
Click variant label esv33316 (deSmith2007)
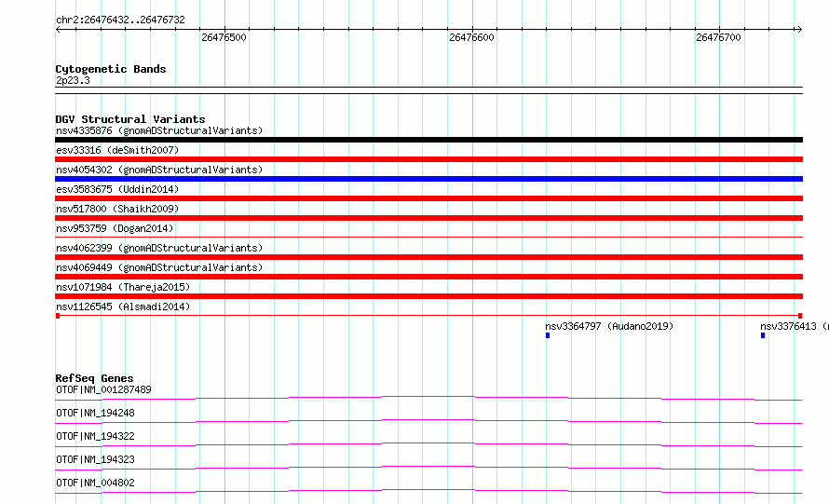(x=117, y=150)
